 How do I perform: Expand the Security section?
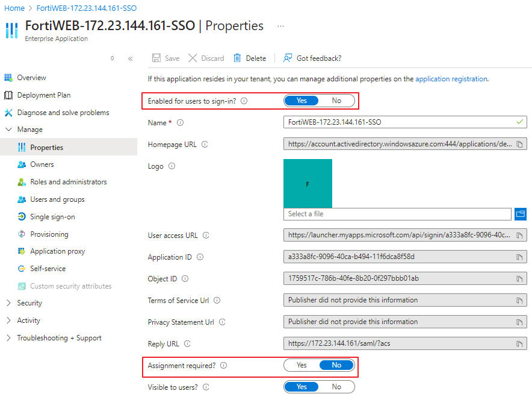28,302
